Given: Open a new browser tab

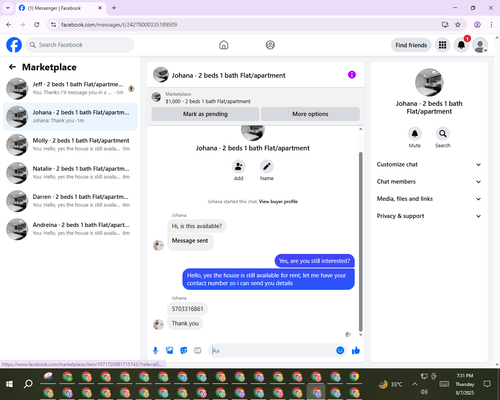Looking at the screenshot, I should click(114, 8).
